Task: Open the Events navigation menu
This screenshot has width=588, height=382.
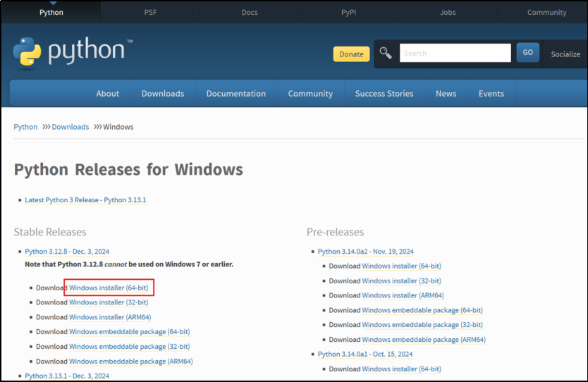Action: point(491,93)
